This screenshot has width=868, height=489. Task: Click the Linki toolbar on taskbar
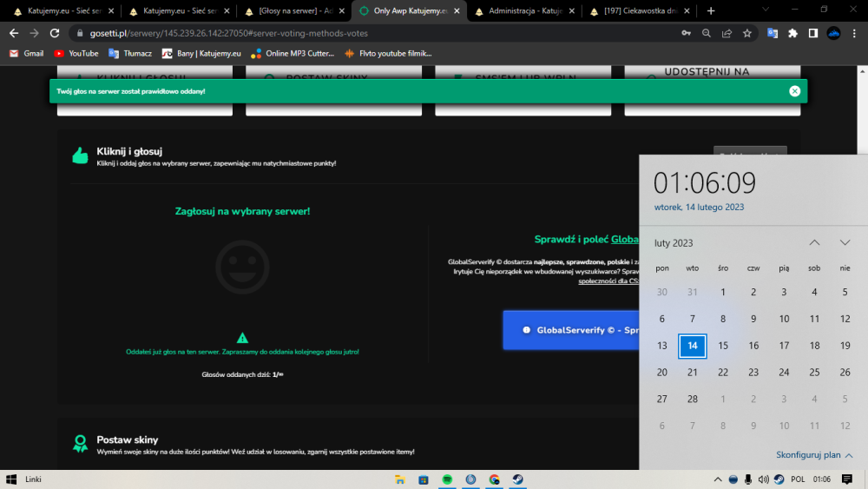coord(33,479)
